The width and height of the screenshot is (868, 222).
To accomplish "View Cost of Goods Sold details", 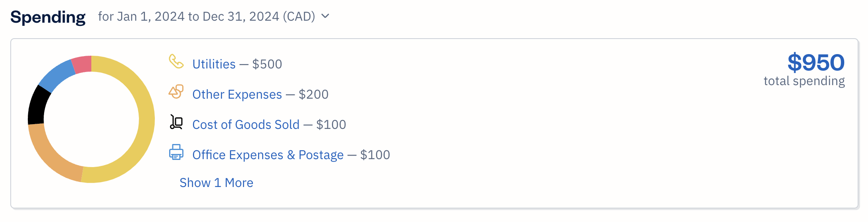I will click(x=246, y=125).
